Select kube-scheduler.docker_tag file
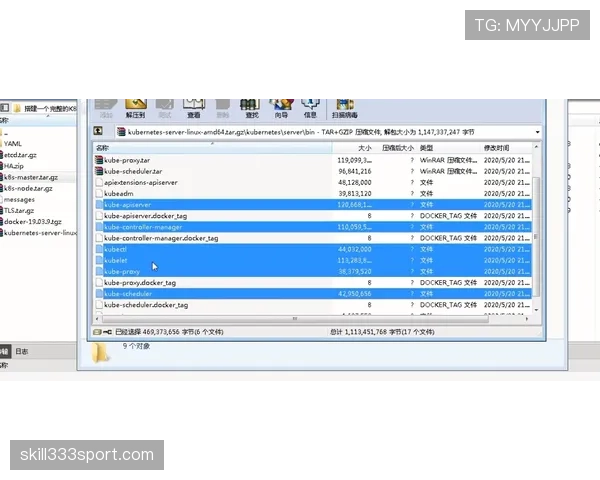 tap(313, 305)
